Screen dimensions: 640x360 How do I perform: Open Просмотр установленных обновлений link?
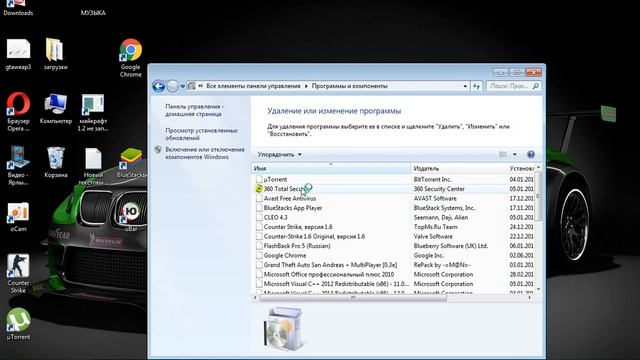point(201,134)
